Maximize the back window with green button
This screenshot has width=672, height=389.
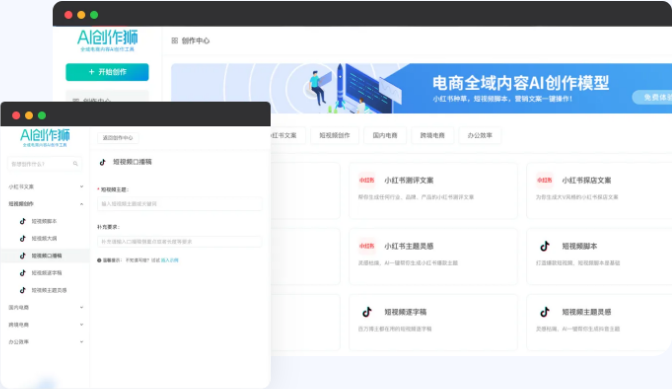point(94,15)
